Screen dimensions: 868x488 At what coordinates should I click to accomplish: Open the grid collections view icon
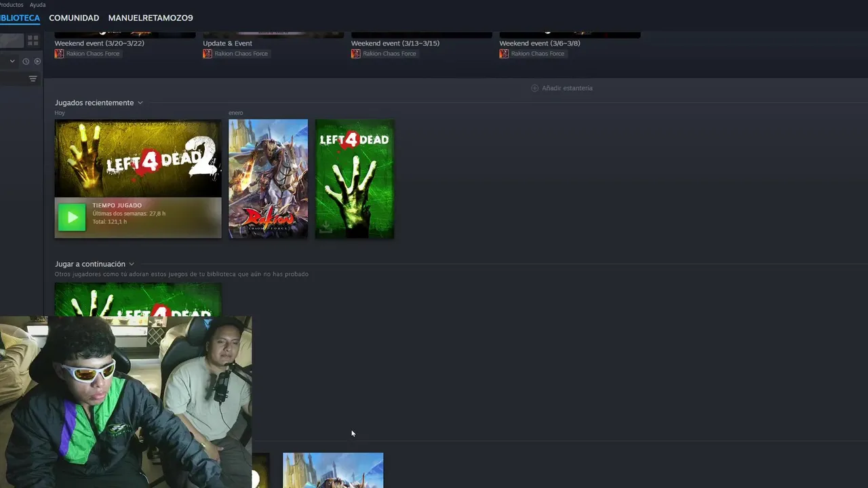point(33,41)
